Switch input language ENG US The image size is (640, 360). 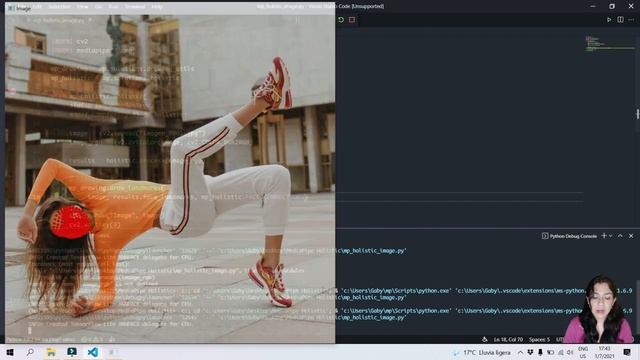click(583, 352)
